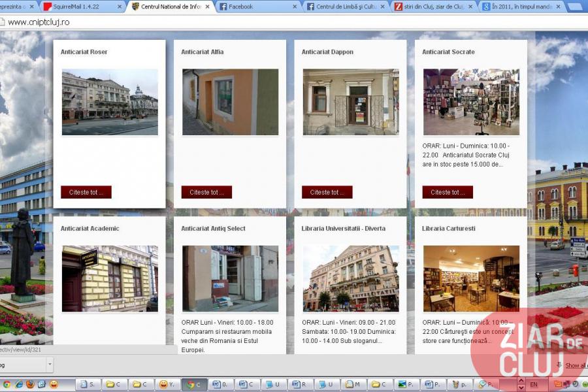Open the Anticariat Academic photo

point(110,279)
